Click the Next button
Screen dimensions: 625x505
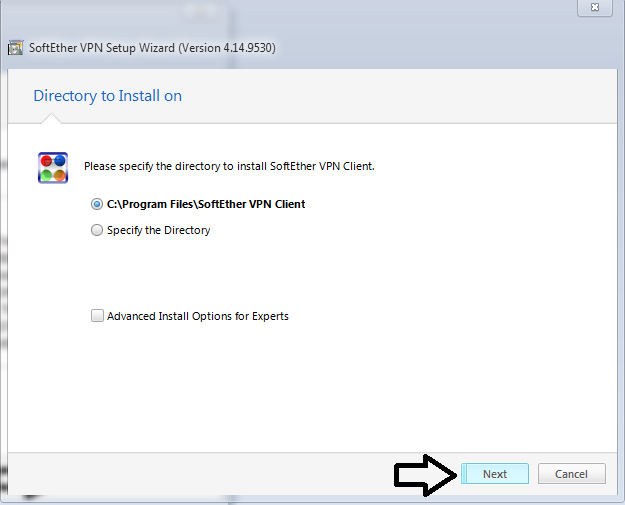point(495,474)
